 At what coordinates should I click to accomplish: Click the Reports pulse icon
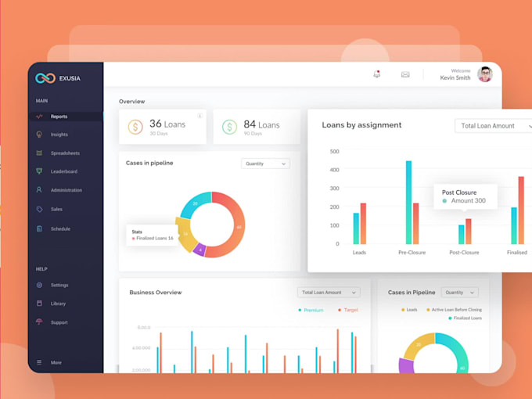pyautogui.click(x=39, y=117)
